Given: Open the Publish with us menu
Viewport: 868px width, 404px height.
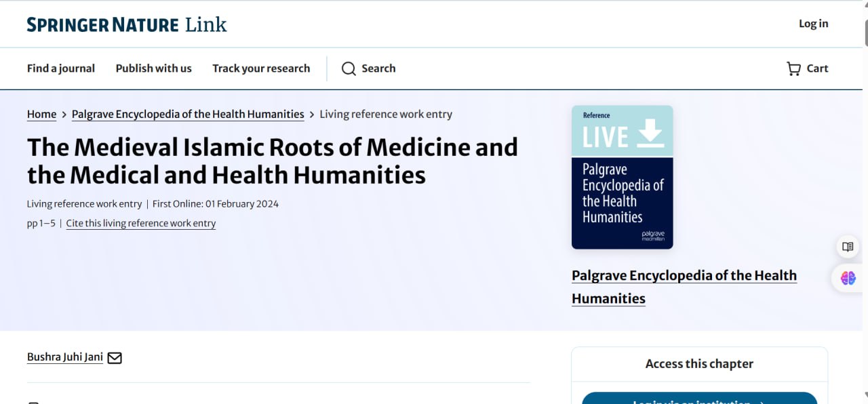Looking at the screenshot, I should pos(153,68).
